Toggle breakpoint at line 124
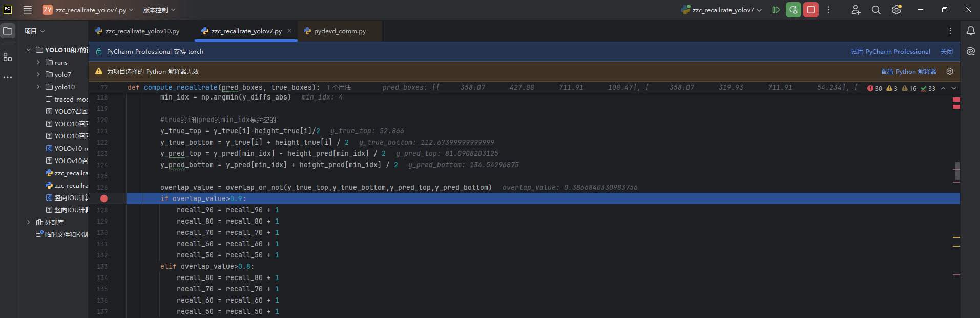This screenshot has height=318, width=980. click(102, 165)
